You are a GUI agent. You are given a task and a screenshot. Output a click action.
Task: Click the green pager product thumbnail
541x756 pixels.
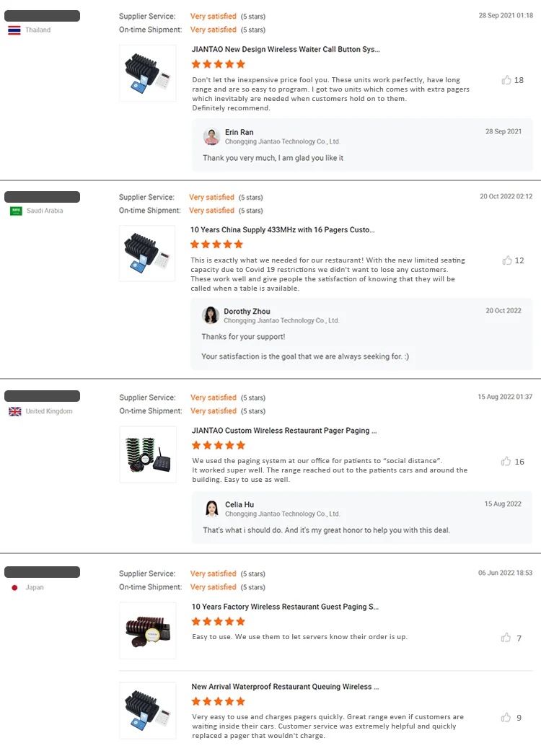[x=148, y=454]
